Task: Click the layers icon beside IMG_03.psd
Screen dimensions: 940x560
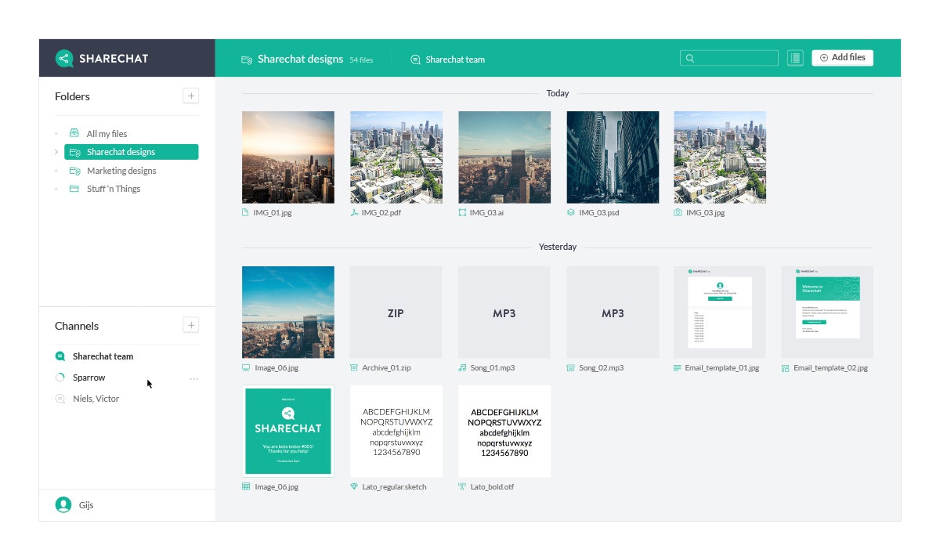Action: (x=570, y=212)
